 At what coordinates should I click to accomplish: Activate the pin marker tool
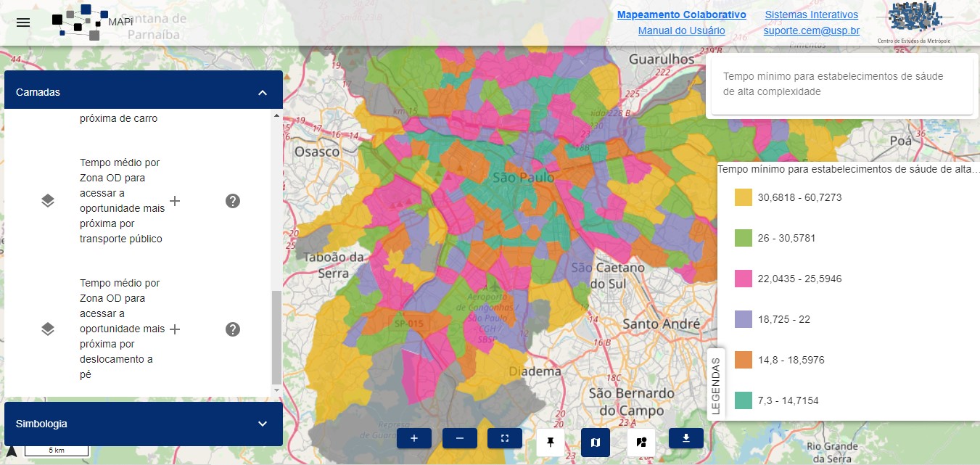(x=550, y=442)
